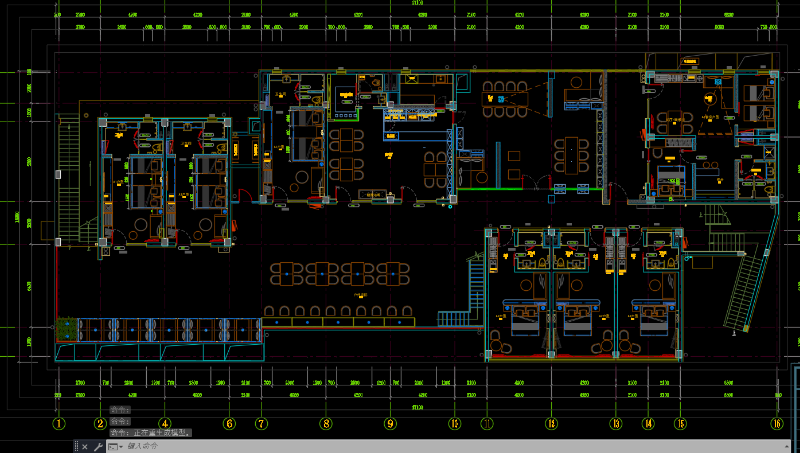Image resolution: width=800 pixels, height=453 pixels.
Task: Expand recent commands dropdown arrow
Action: tap(121, 447)
